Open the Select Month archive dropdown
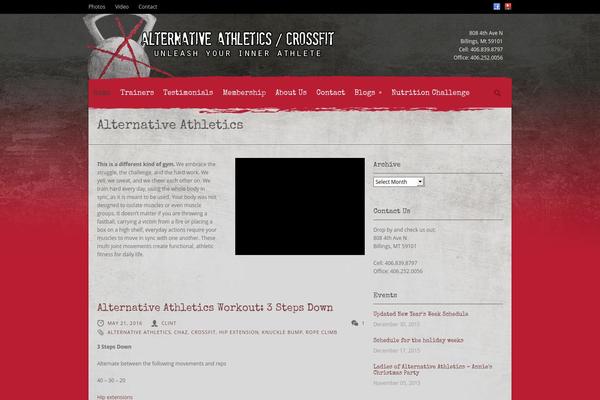Viewport: 600px width, 400px height. tap(399, 182)
